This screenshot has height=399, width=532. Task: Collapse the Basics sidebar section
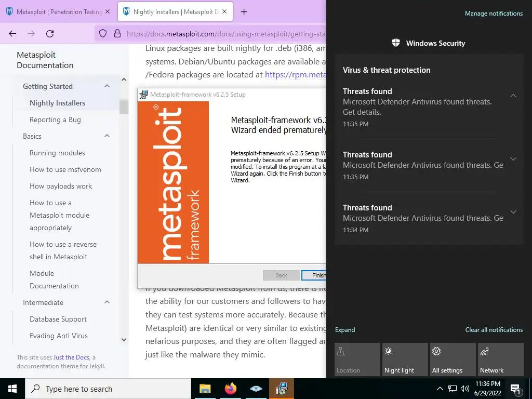pyautogui.click(x=107, y=136)
